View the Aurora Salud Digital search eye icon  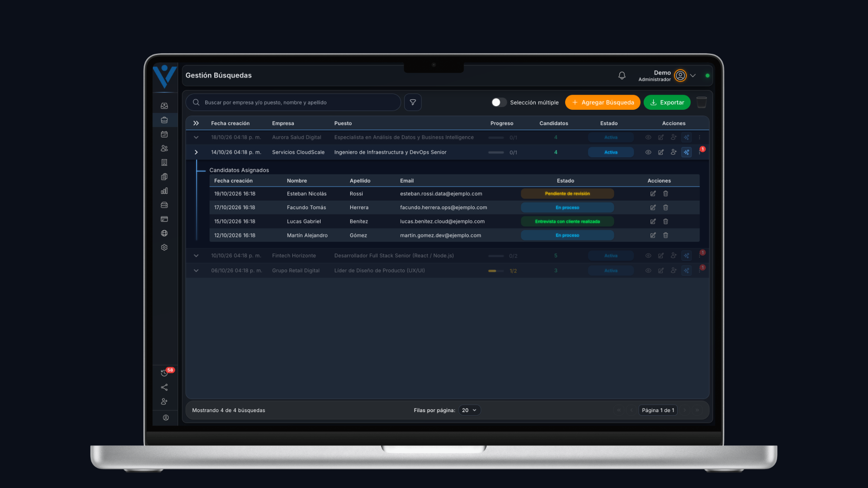tap(648, 137)
